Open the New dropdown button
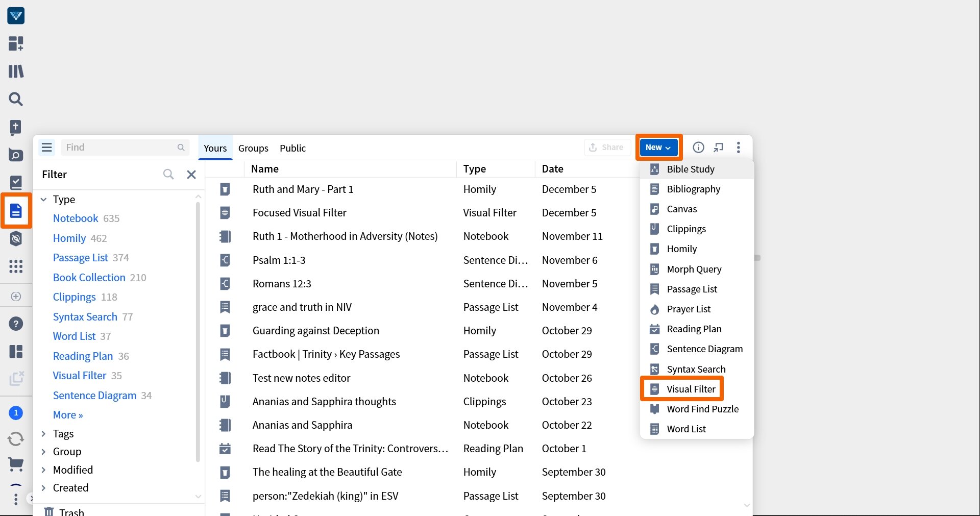This screenshot has width=980, height=516. pyautogui.click(x=658, y=148)
